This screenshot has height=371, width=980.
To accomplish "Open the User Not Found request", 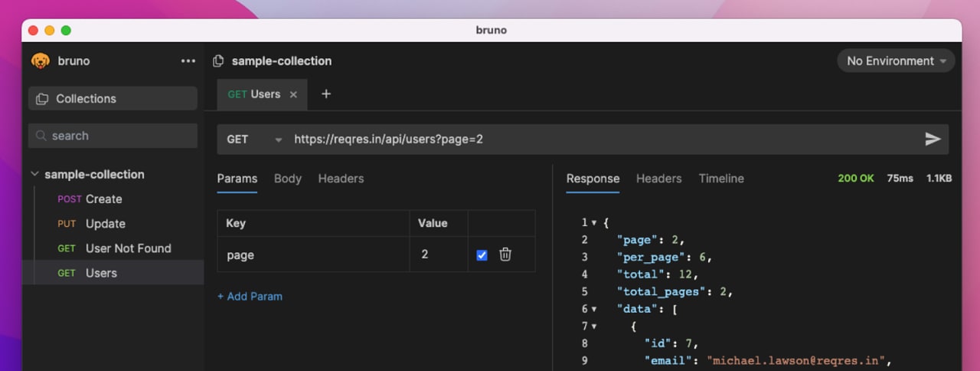I will click(128, 248).
